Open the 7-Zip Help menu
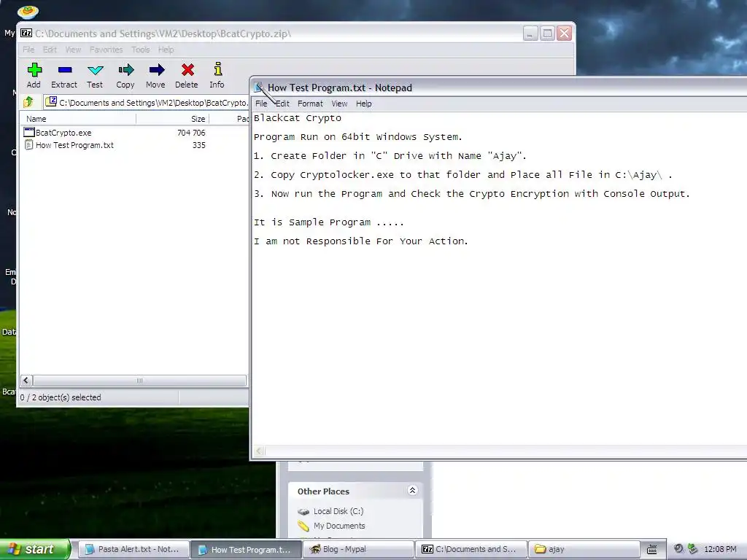Viewport: 747px width, 560px height. 166,50
